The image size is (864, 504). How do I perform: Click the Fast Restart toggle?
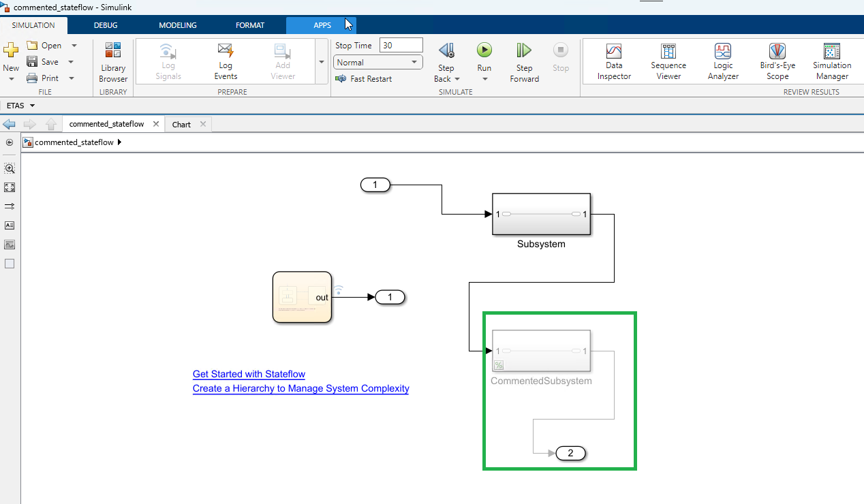[363, 79]
